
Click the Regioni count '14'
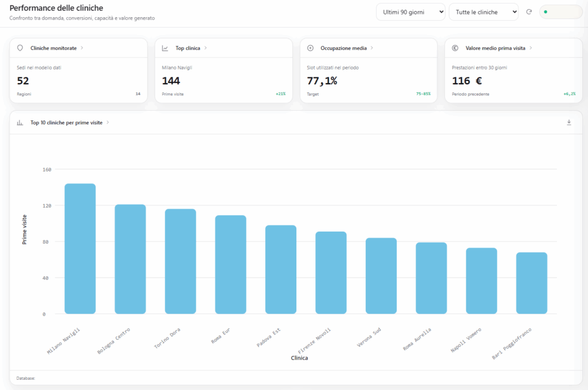click(138, 94)
